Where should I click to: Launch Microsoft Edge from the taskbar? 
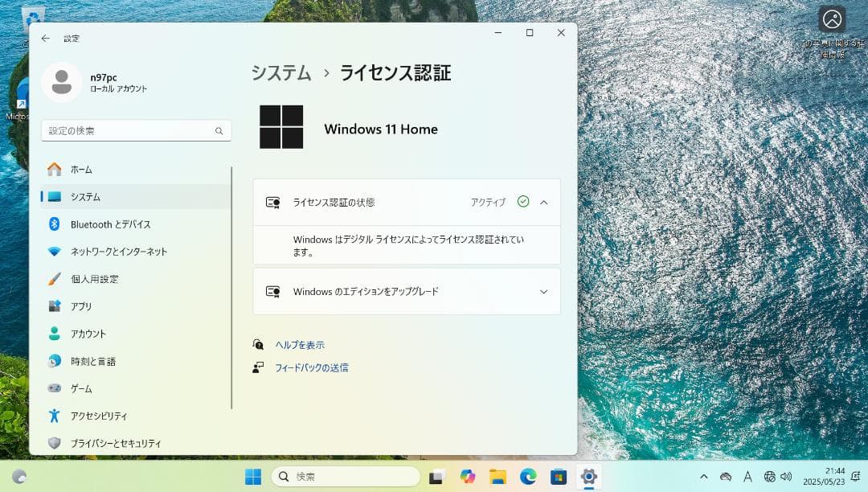coord(528,477)
